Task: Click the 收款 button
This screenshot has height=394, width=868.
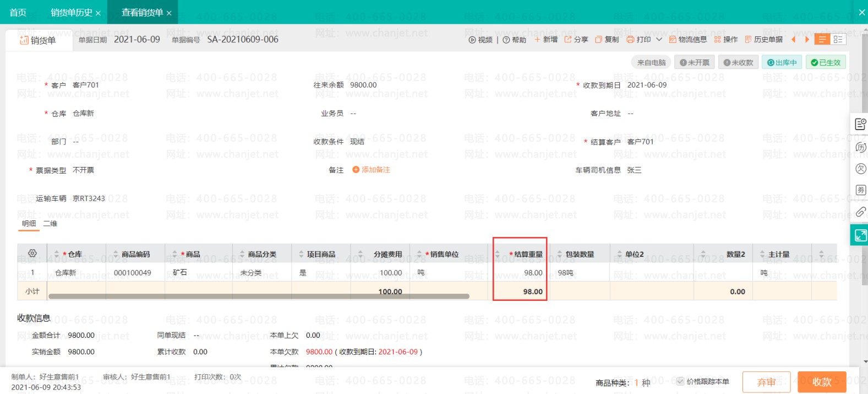Action: point(822,382)
